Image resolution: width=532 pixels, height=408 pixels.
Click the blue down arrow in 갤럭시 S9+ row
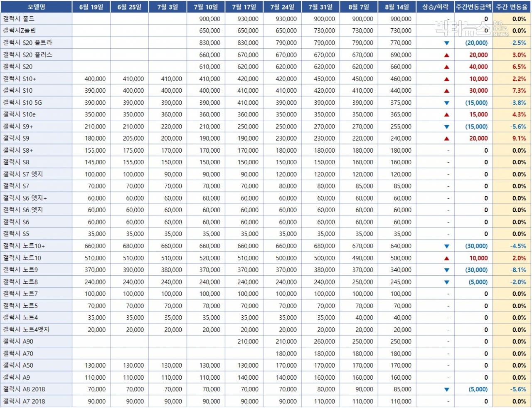(446, 127)
